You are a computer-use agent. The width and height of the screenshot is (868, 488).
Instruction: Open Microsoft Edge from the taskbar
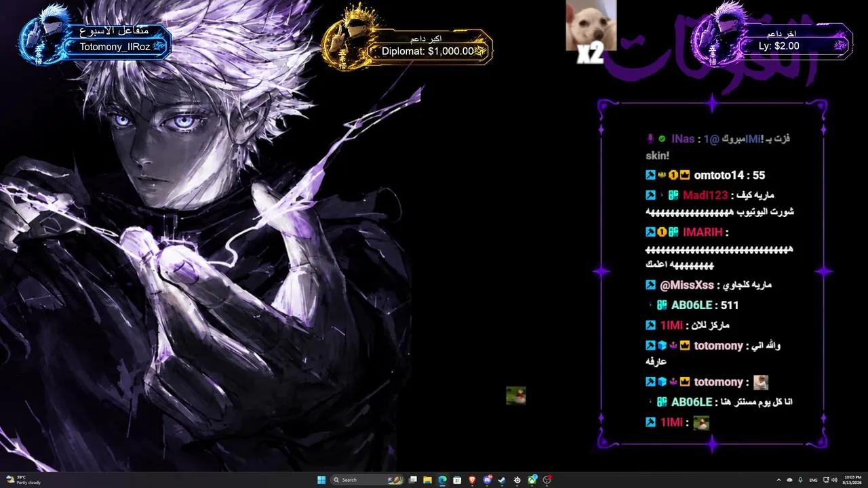click(442, 480)
